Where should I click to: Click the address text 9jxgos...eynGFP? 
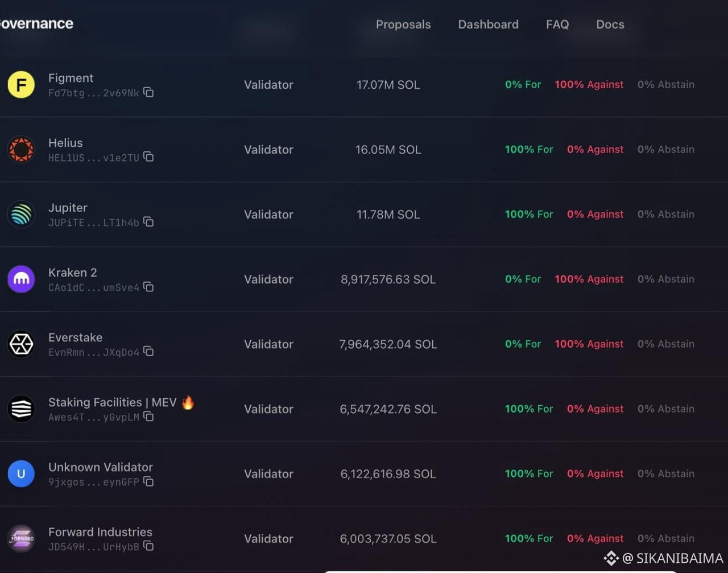(x=94, y=482)
